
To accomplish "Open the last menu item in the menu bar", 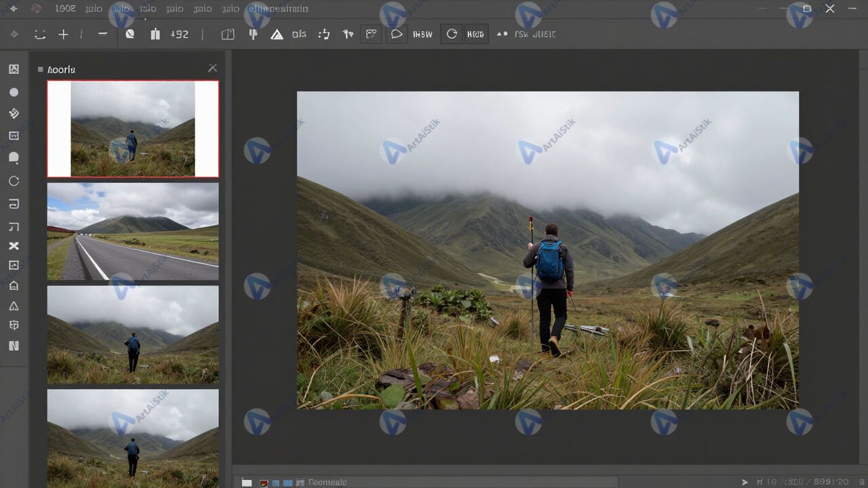I will [x=278, y=9].
